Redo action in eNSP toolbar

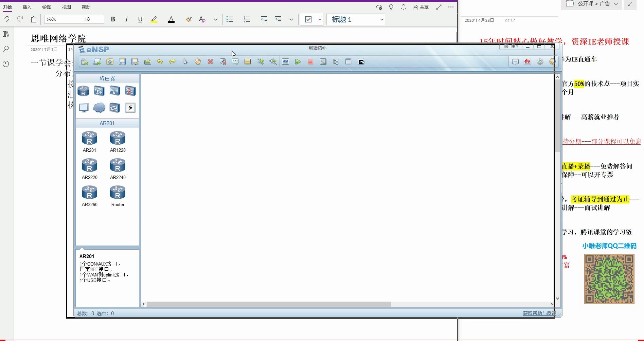pos(172,61)
